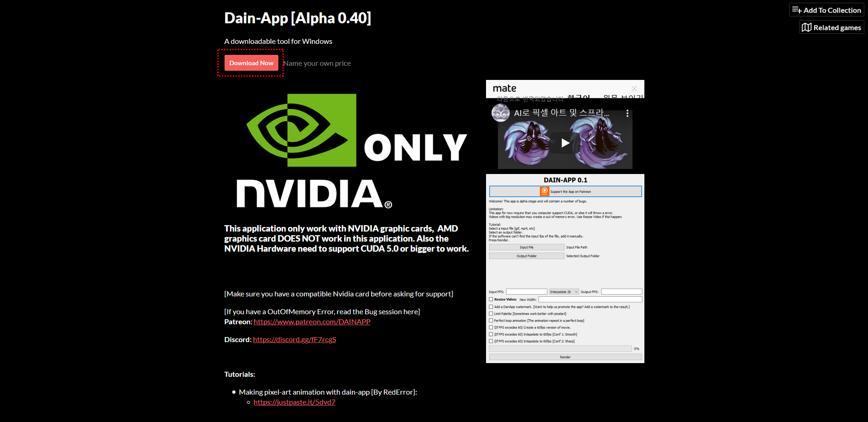This screenshot has height=422, width=868.
Task: Play the embedded pixel art video
Action: tap(565, 143)
